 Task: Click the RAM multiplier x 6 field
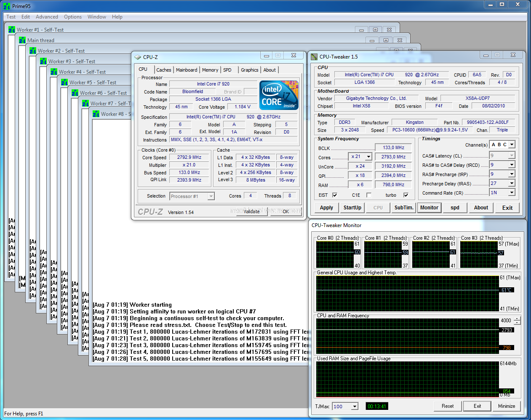[x=360, y=185]
